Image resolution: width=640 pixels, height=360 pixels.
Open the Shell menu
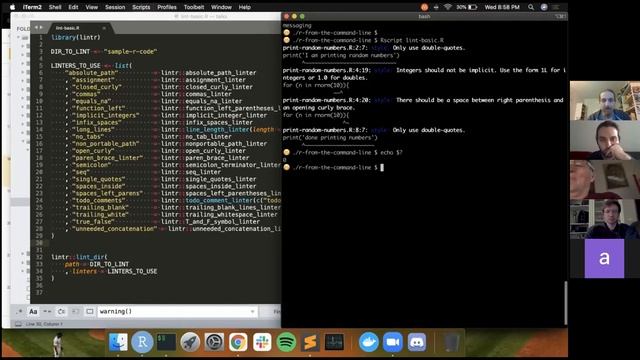pos(55,7)
